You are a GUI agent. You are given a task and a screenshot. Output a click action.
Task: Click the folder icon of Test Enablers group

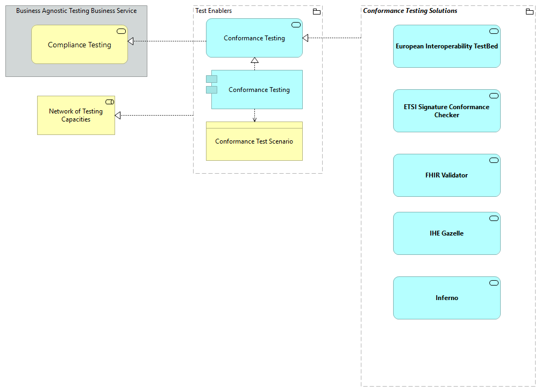(x=316, y=12)
